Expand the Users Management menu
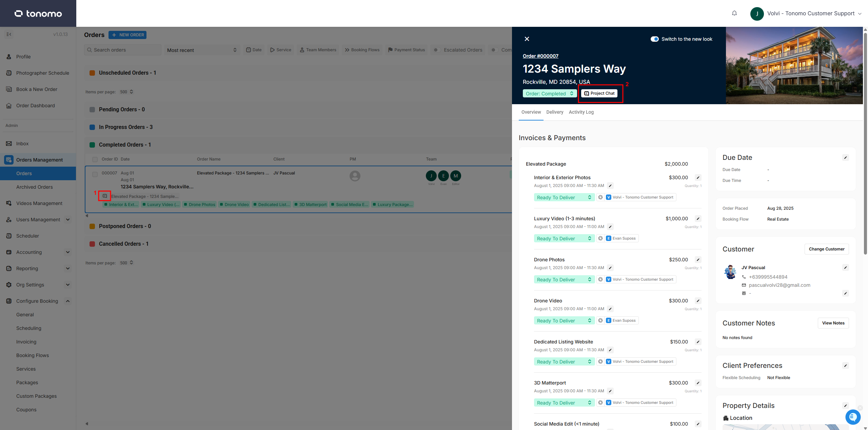868x430 pixels. click(68, 220)
